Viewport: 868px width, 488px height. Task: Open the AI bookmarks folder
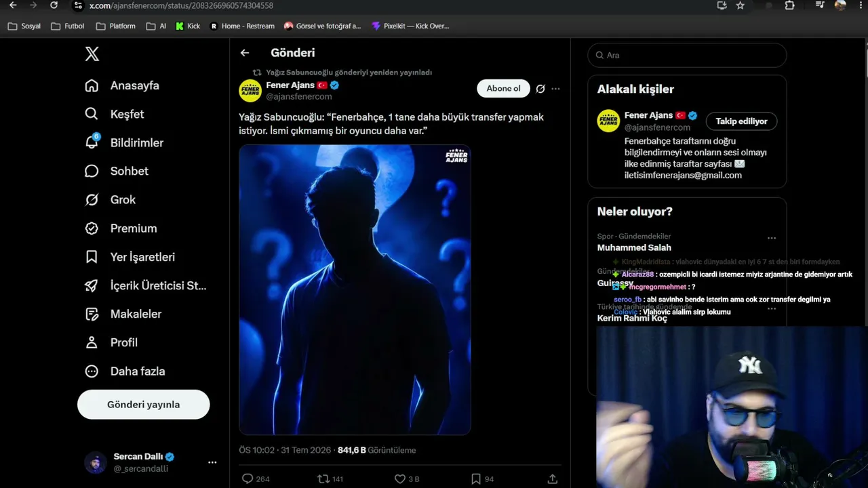tap(156, 26)
